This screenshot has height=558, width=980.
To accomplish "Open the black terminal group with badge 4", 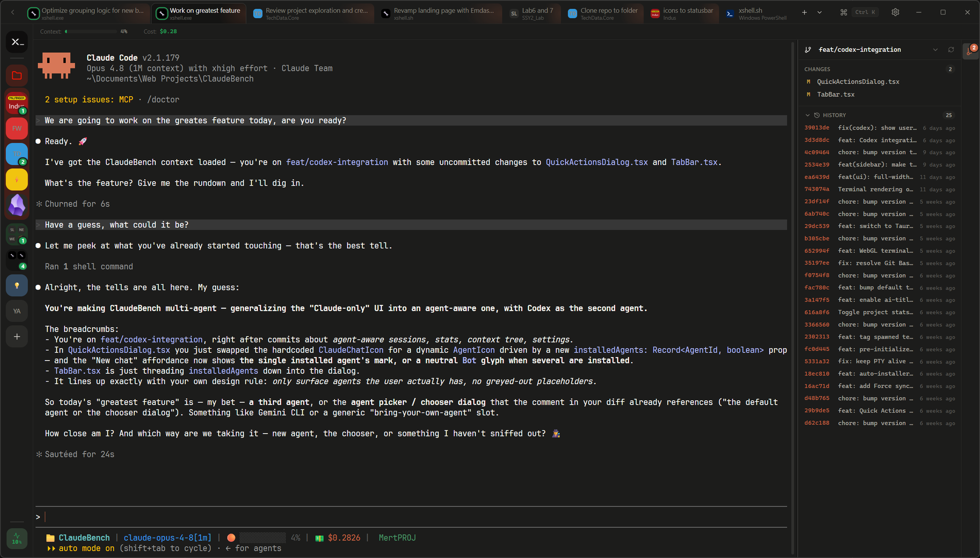I will click(x=17, y=260).
